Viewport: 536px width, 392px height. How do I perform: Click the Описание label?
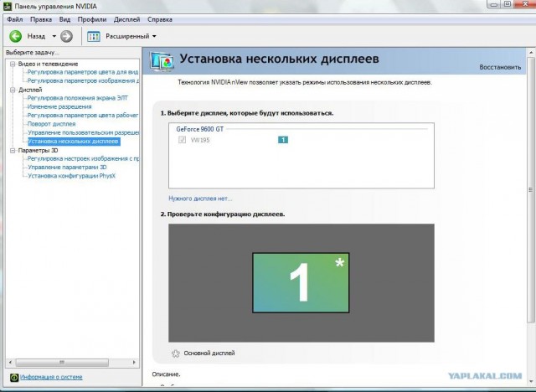click(166, 374)
